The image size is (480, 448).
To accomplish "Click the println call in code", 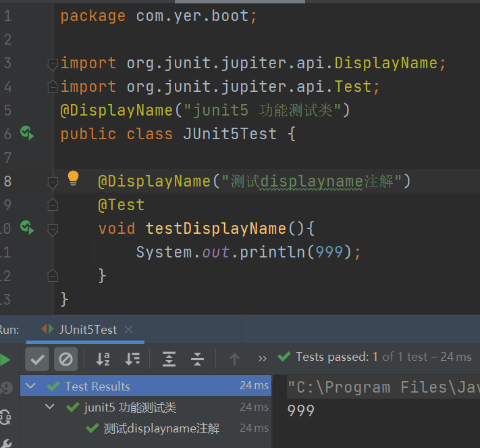I will tap(273, 252).
